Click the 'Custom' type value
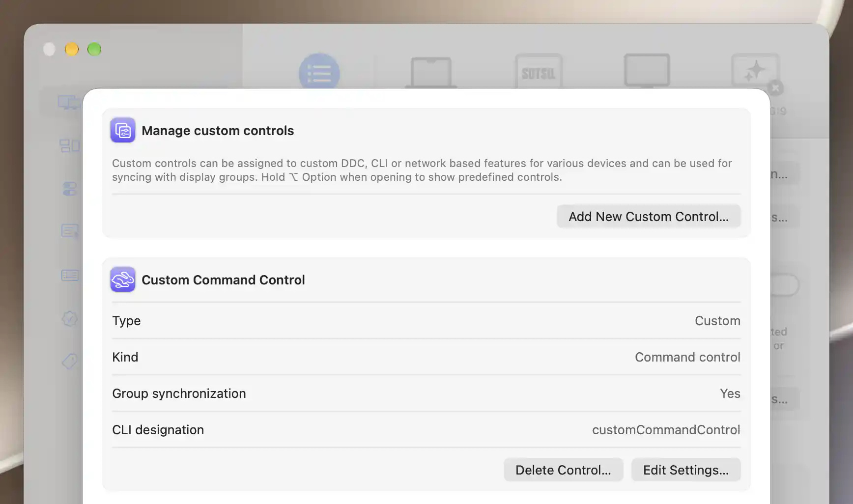The height and width of the screenshot is (504, 853). pyautogui.click(x=717, y=321)
